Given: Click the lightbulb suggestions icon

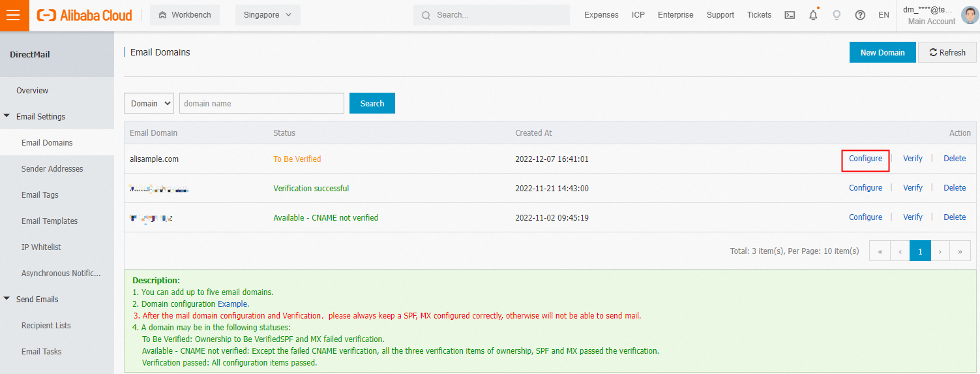Looking at the screenshot, I should 837,15.
